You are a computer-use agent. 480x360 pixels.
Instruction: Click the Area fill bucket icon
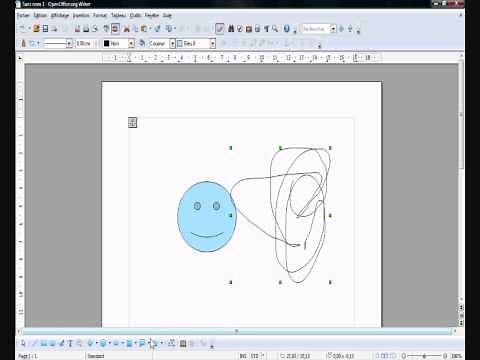[x=142, y=43]
